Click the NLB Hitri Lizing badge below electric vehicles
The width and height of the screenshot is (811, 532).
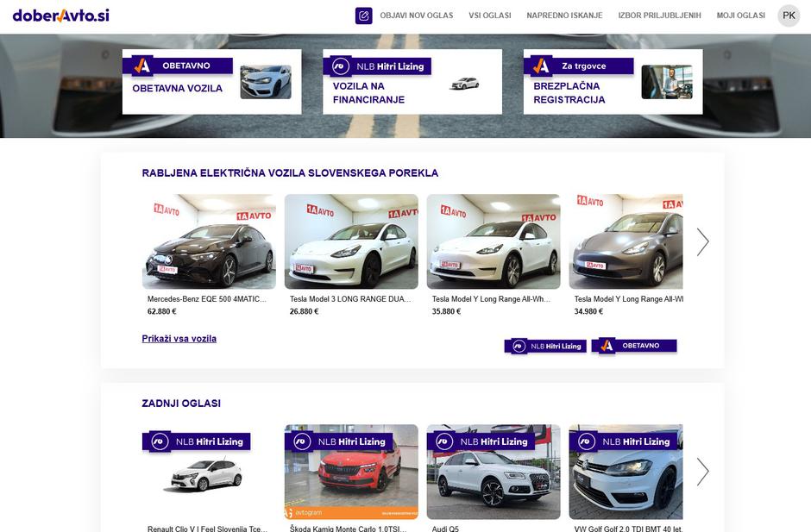[x=546, y=346]
